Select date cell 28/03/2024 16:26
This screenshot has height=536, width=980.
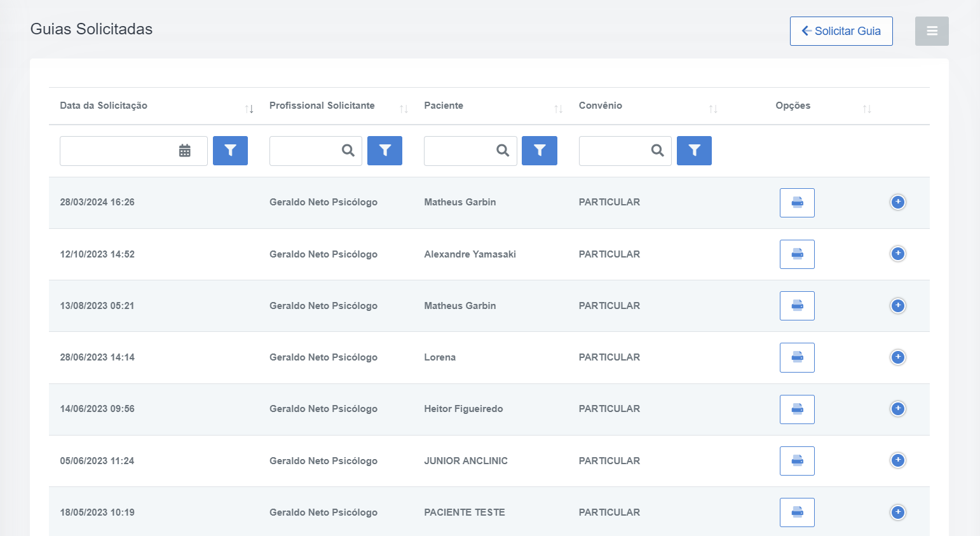pyautogui.click(x=97, y=202)
